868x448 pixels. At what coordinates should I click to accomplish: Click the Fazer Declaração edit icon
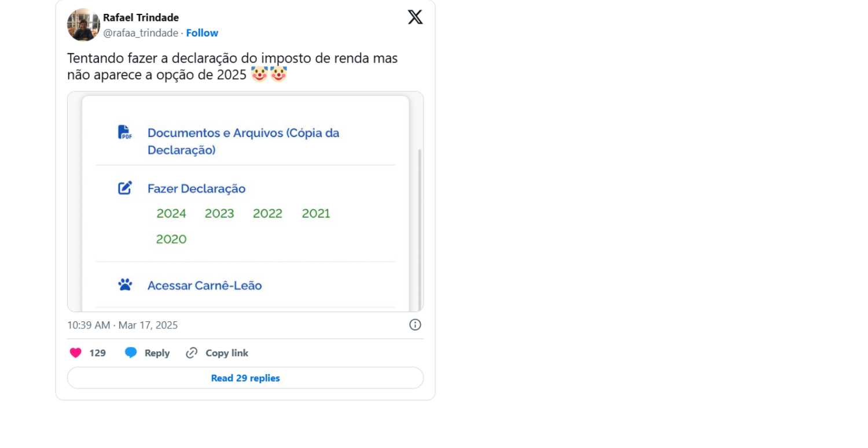tap(124, 188)
